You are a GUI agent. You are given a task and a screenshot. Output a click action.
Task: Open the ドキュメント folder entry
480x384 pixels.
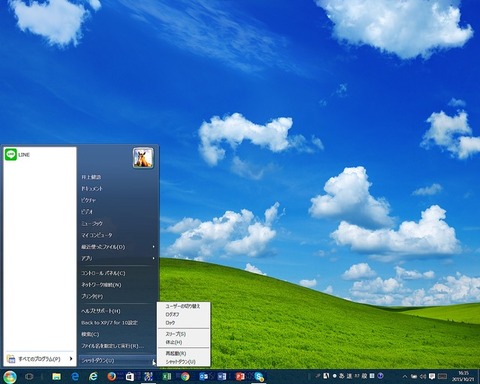pyautogui.click(x=92, y=189)
